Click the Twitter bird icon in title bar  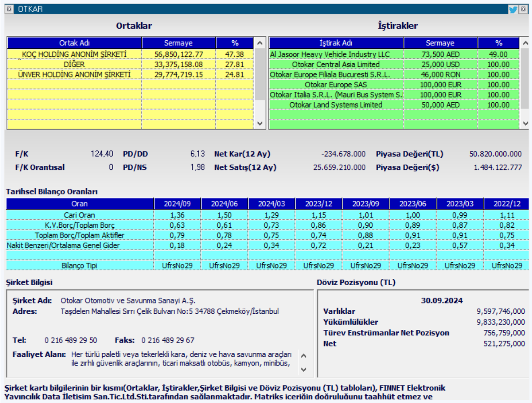pos(513,9)
